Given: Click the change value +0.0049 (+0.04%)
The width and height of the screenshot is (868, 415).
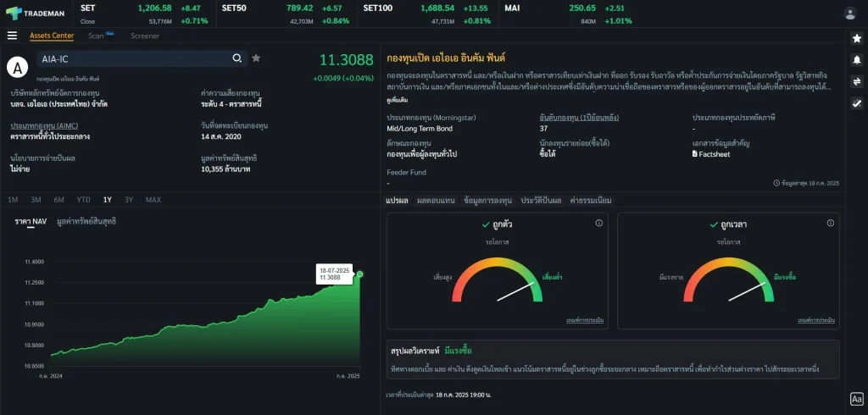Looking at the screenshot, I should tap(343, 78).
